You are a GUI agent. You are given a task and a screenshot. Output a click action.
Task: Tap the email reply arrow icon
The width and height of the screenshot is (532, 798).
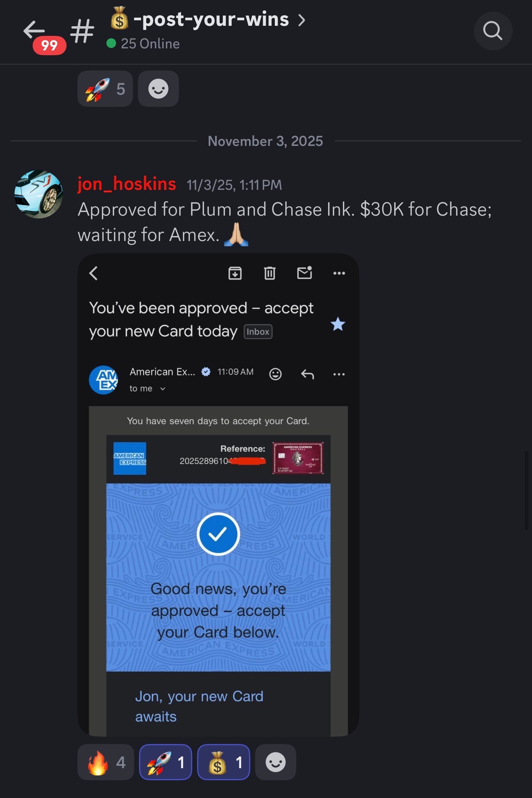(x=308, y=374)
